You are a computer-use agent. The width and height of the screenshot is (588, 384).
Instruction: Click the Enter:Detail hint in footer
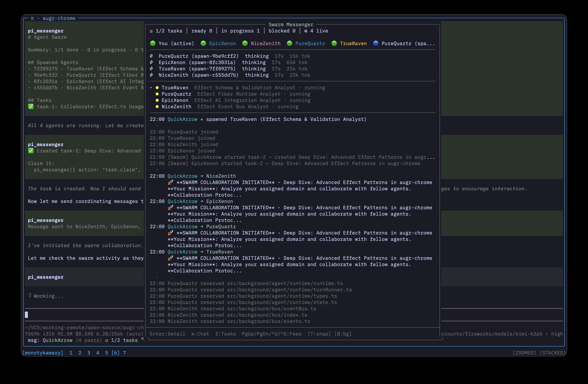167,334
